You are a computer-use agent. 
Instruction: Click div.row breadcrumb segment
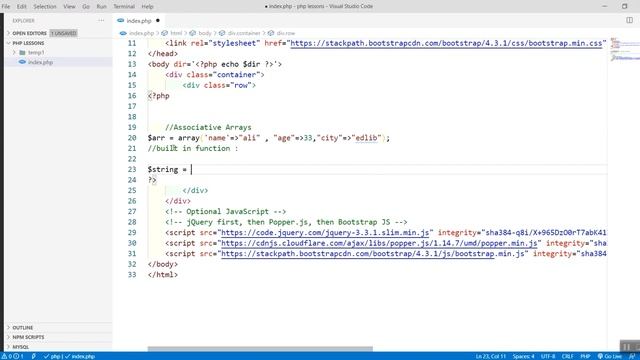click(x=286, y=33)
